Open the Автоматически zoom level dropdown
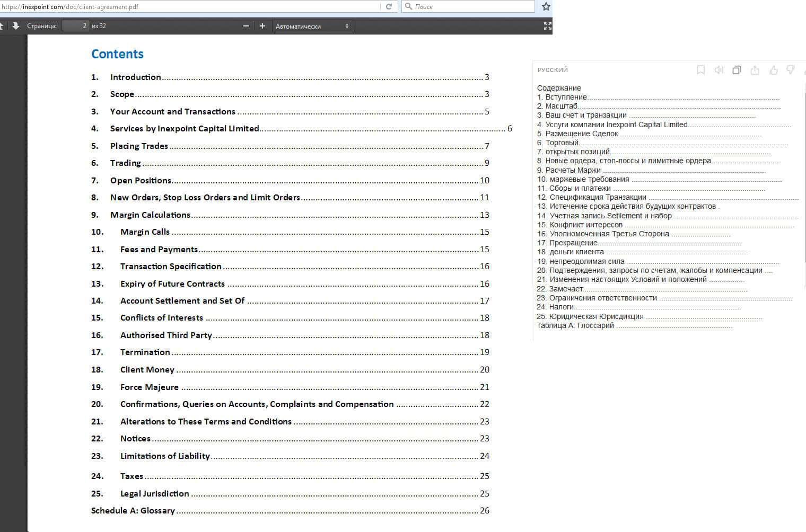Screen dimensions: 806x532 pyautogui.click(x=312, y=26)
